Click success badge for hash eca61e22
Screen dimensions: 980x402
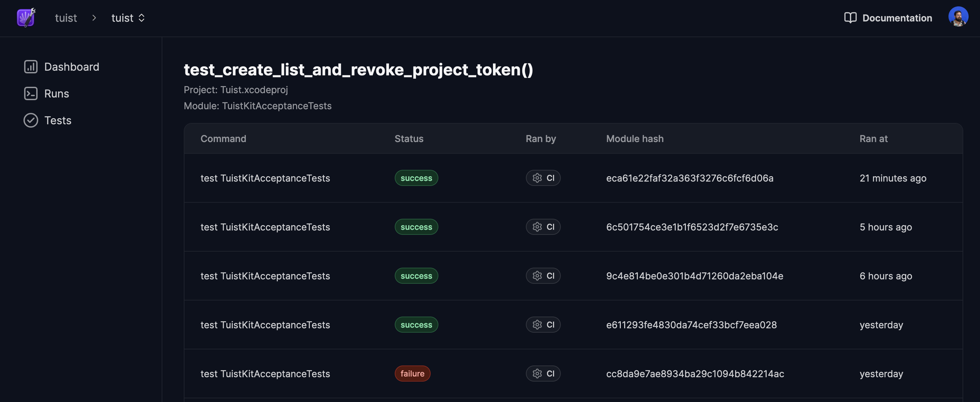pos(416,178)
